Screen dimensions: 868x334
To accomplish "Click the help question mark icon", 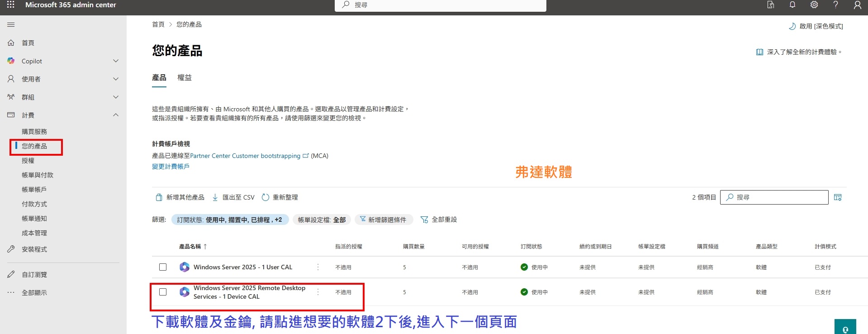I will coord(835,5).
